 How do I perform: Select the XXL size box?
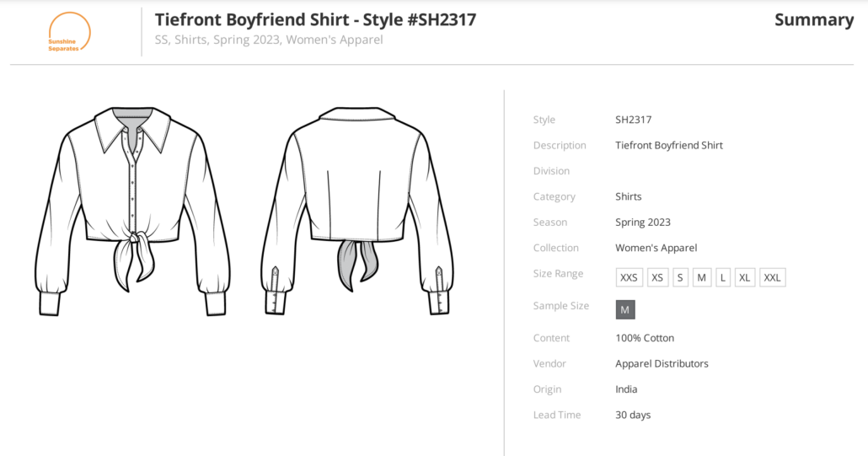[x=772, y=277]
